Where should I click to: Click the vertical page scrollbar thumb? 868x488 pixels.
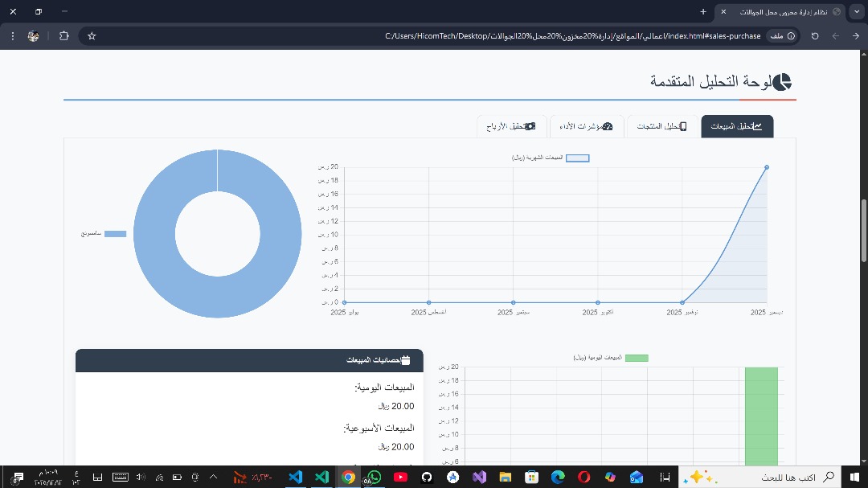point(863,231)
